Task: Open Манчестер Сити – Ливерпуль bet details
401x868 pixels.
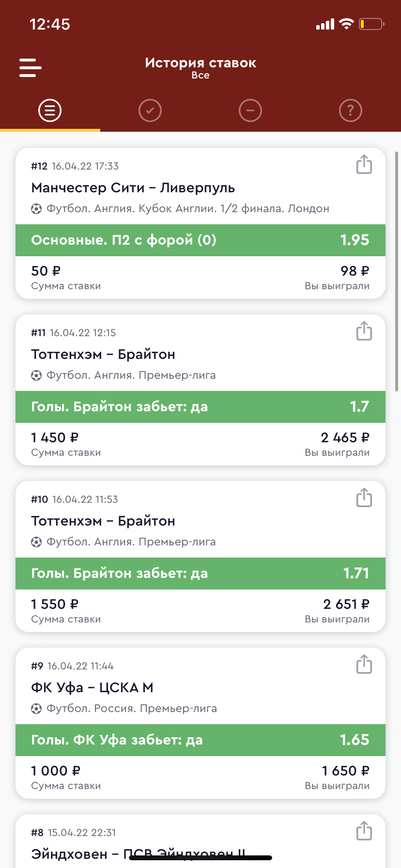Action: pos(133,188)
